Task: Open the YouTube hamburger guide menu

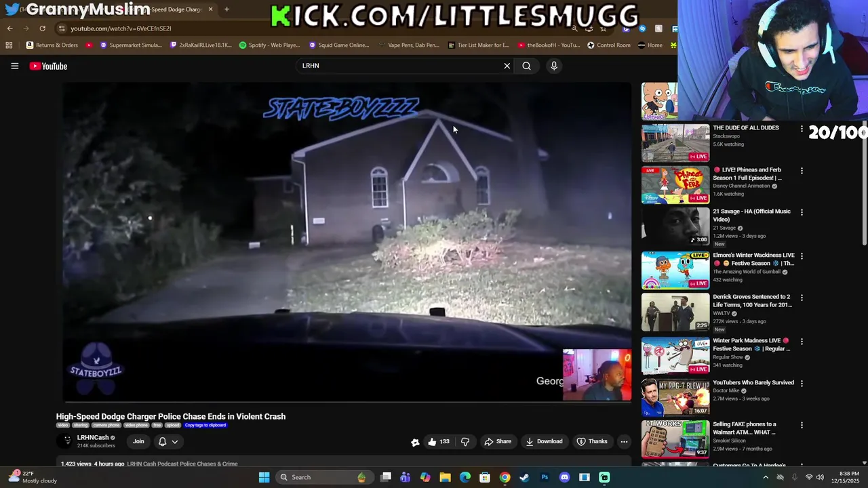Action: (x=14, y=66)
